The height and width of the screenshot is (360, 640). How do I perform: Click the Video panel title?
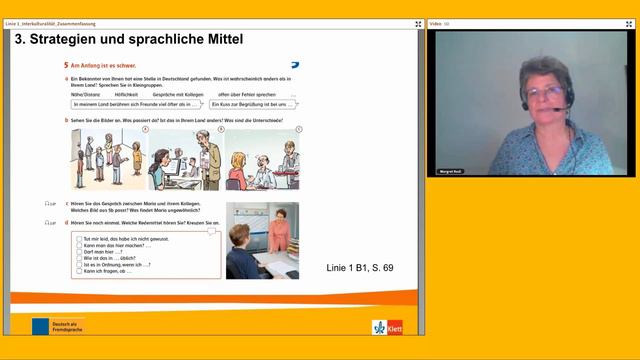pos(436,24)
